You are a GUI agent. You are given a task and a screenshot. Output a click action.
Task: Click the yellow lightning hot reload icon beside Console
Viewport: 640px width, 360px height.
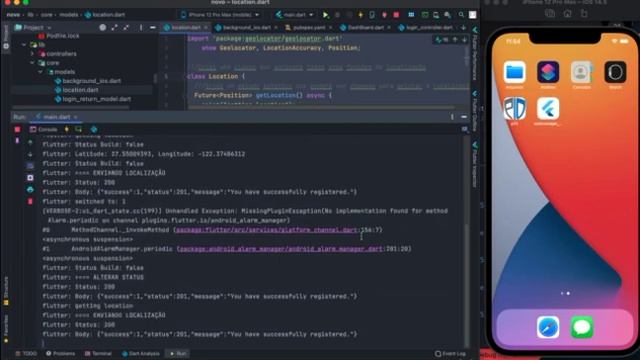[x=67, y=129]
